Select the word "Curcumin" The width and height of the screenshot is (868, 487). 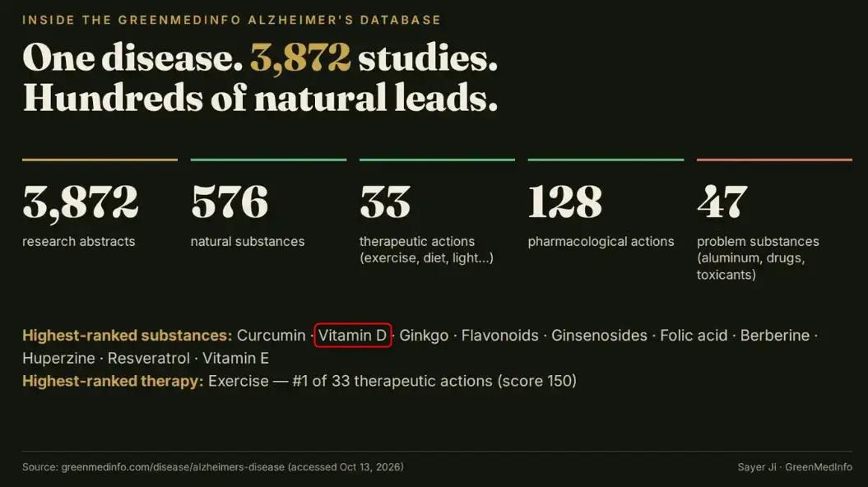pyautogui.click(x=272, y=336)
